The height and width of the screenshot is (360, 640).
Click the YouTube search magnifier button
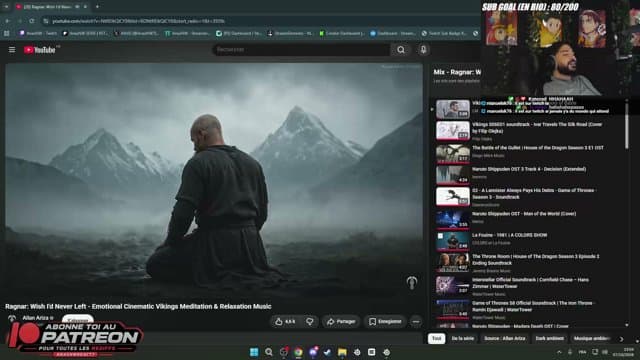pyautogui.click(x=401, y=50)
